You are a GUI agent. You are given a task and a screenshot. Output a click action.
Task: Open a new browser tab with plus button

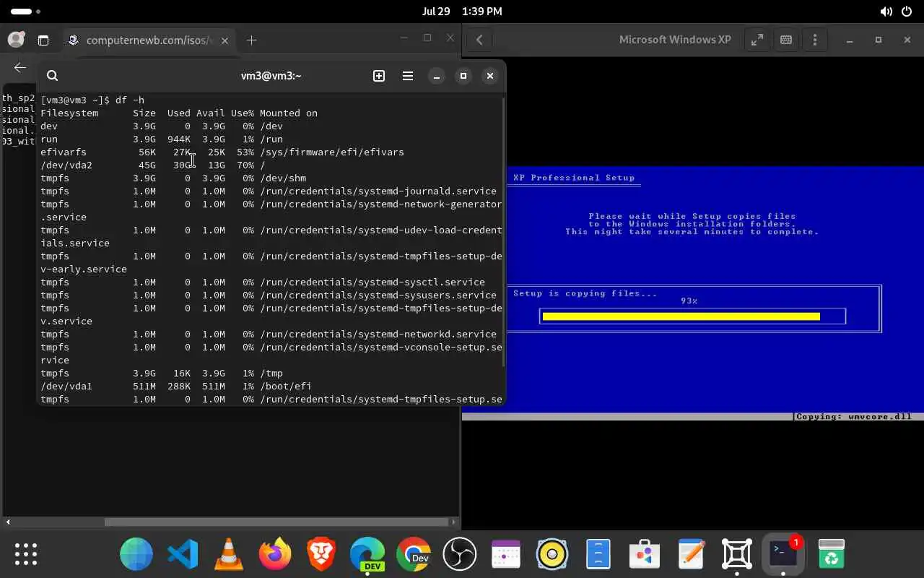[x=251, y=40]
